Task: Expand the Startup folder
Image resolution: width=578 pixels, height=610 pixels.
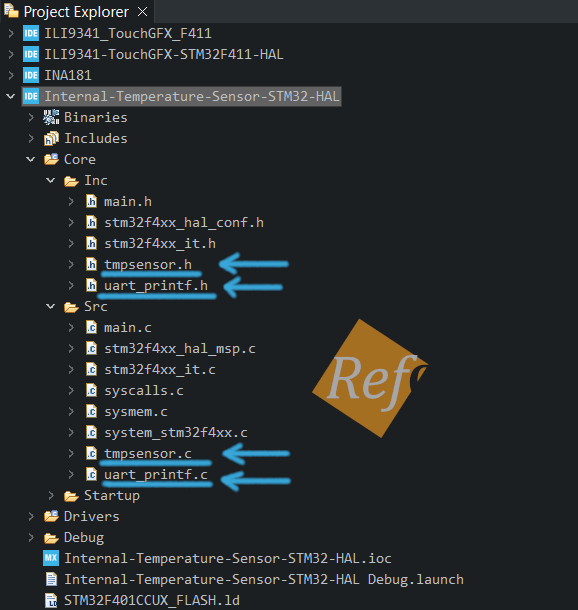Action: (51, 496)
